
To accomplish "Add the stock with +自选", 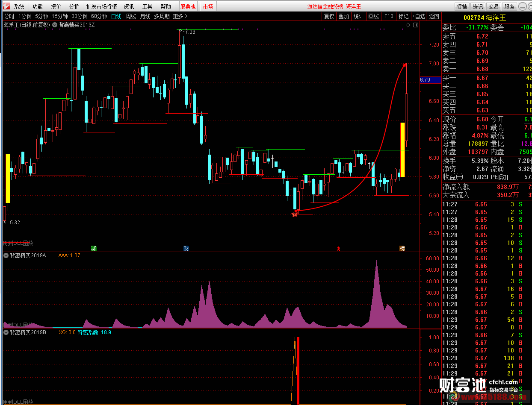I will click(x=419, y=16).
